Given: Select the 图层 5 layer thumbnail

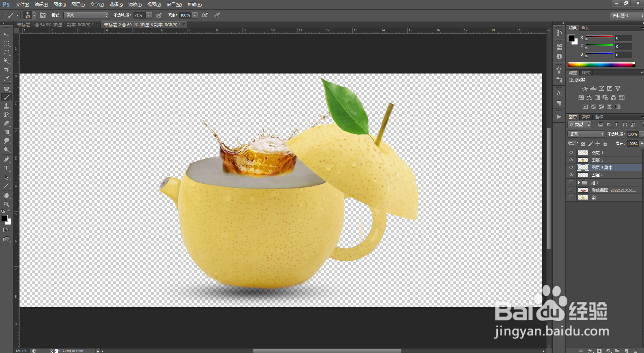Looking at the screenshot, I should tap(583, 160).
